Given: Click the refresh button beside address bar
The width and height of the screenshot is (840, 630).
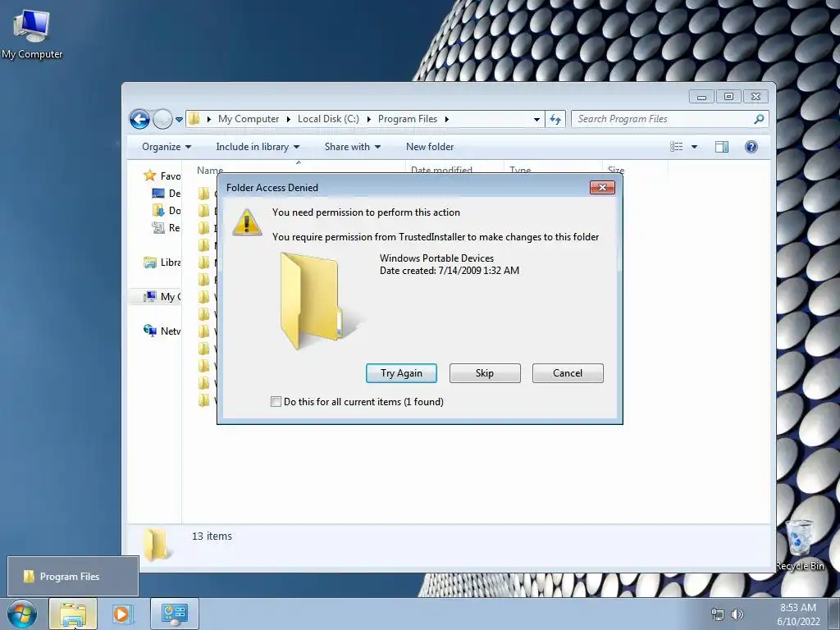Looking at the screenshot, I should tap(555, 120).
